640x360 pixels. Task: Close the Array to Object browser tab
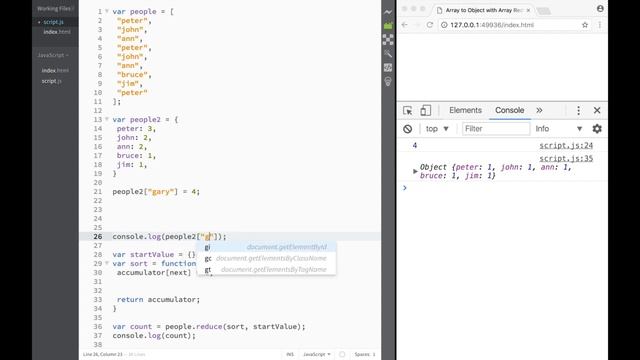pos(528,10)
